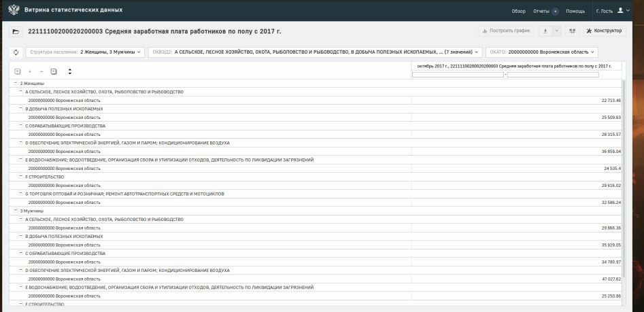
Task: Collapse women's B ДОБЫЧА ПОЛЕЗНЫХ ИСКОПАЕМЫХ row
Action: [21, 109]
